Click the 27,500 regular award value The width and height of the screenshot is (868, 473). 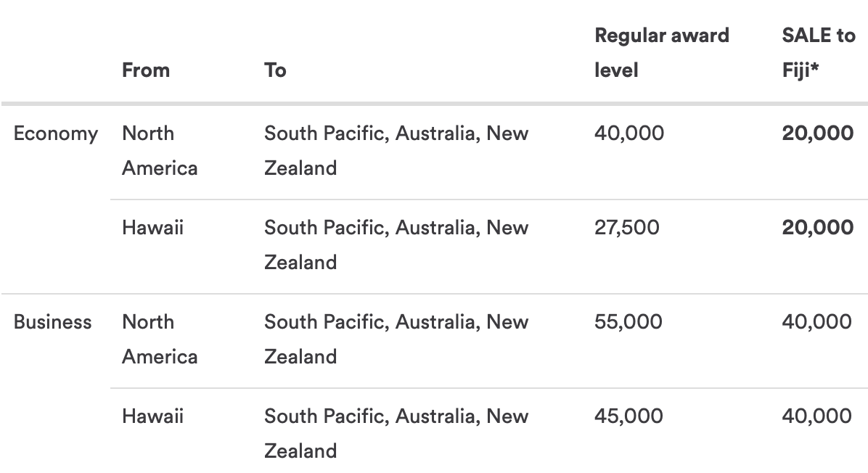(x=626, y=227)
